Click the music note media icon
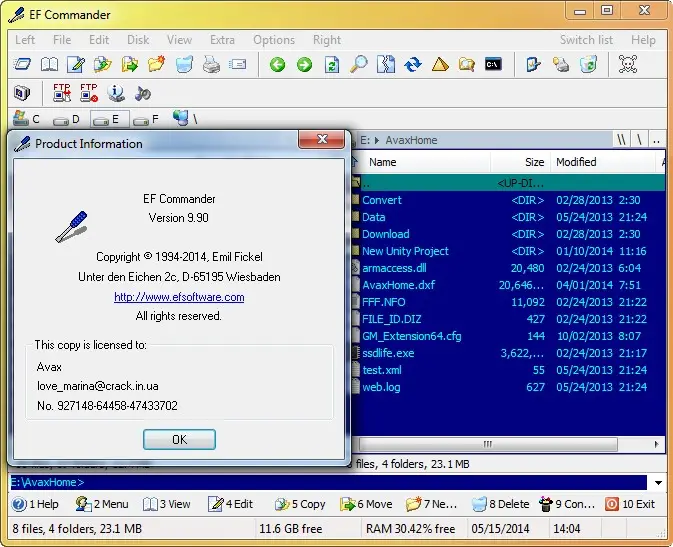Screen dimensions: 673x547 point(142,93)
